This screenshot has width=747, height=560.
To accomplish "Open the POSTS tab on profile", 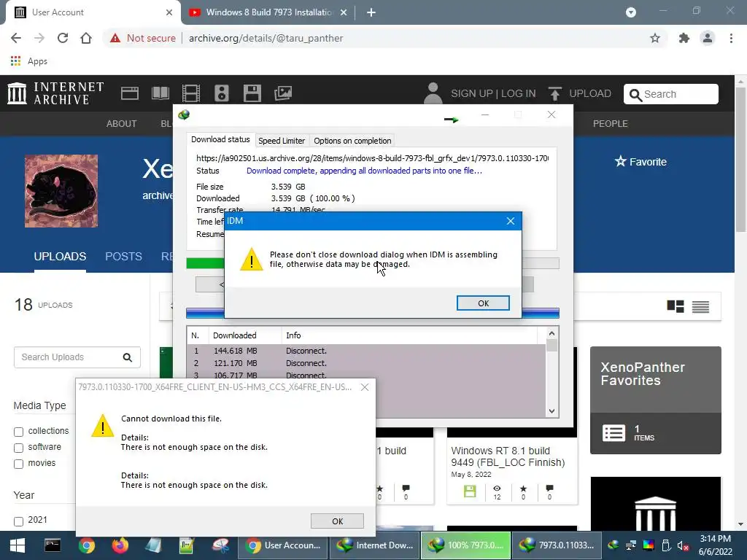I will [123, 257].
